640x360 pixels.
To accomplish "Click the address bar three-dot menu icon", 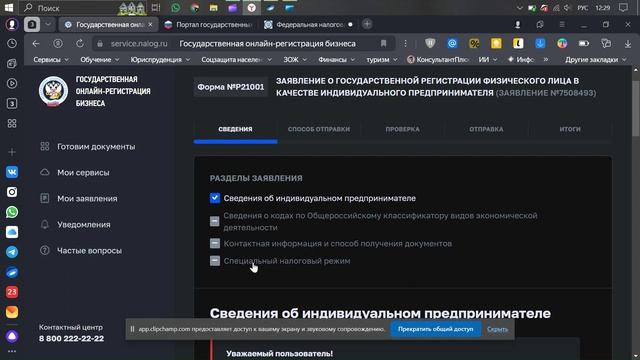I will click(x=405, y=43).
